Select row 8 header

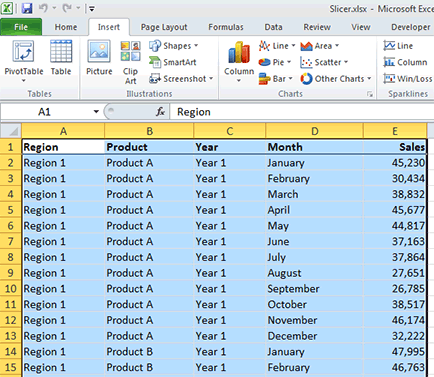[11, 257]
